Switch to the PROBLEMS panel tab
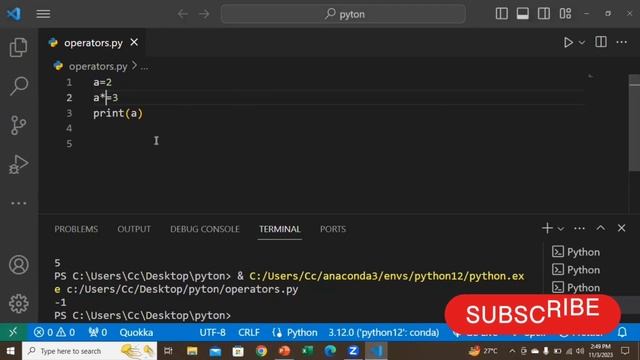 [x=76, y=229]
